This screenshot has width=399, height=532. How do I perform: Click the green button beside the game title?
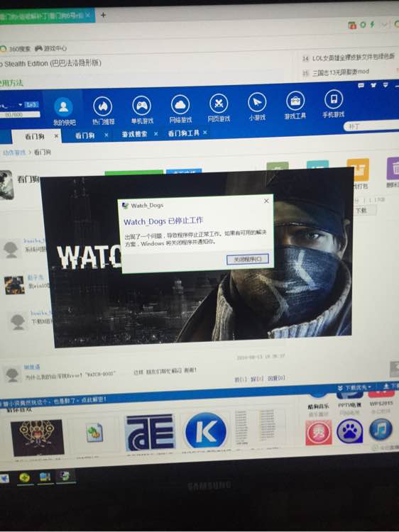(133, 172)
